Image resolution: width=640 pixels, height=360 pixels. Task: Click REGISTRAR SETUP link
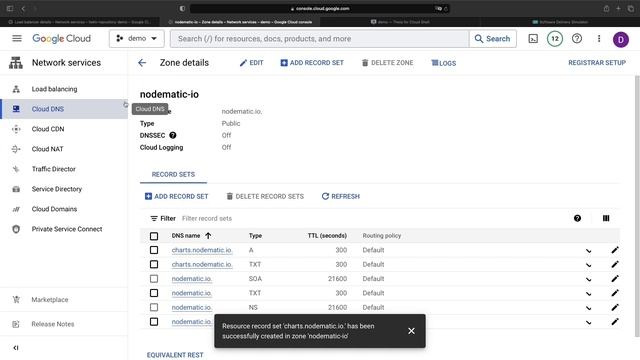click(597, 63)
